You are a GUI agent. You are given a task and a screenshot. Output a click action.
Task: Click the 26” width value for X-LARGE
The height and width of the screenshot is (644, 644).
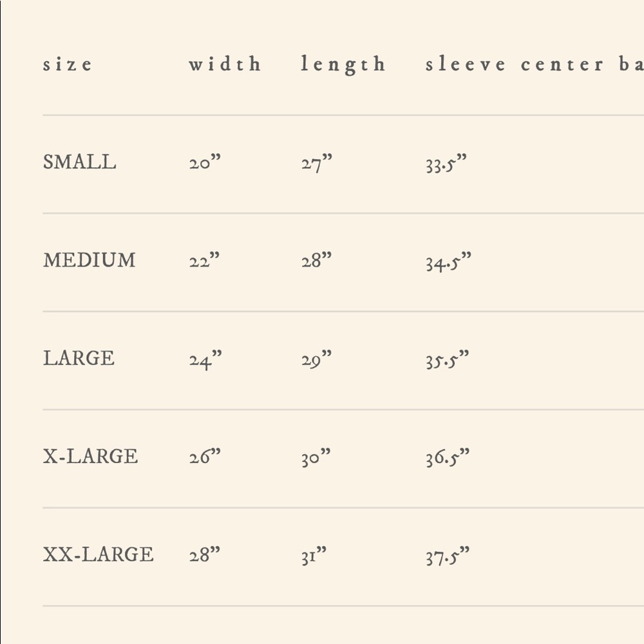(205, 457)
